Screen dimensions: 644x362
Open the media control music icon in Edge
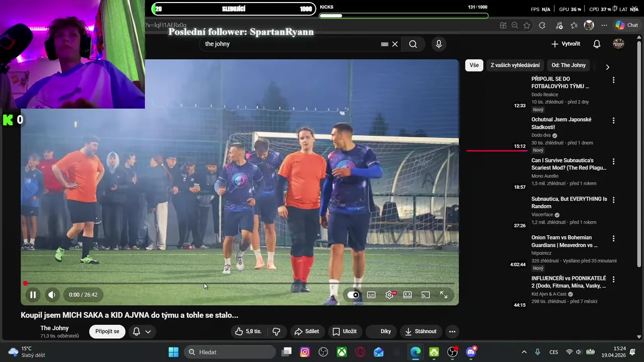point(559,25)
